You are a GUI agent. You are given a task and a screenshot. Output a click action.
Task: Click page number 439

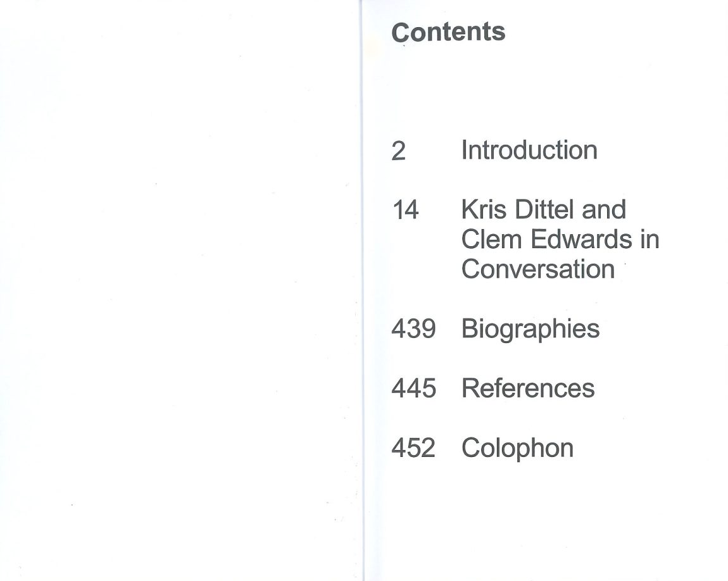point(414,329)
